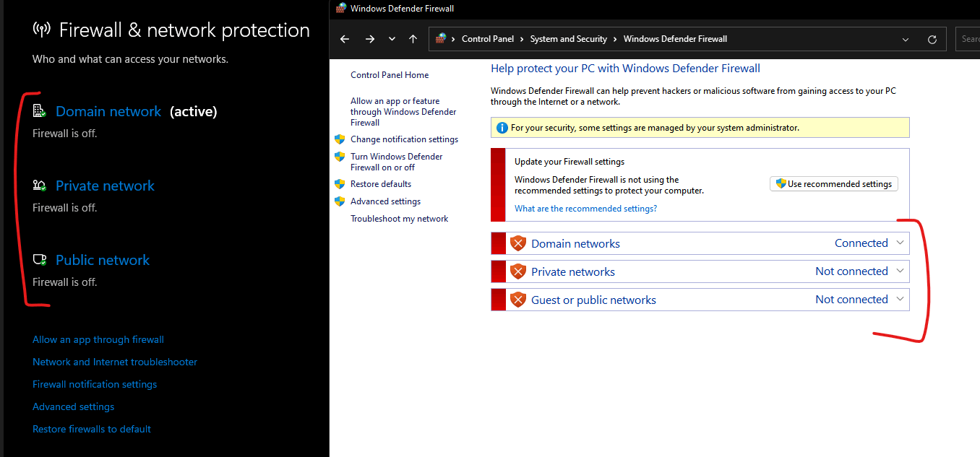Select Control Panel in breadcrumb path
The image size is (980, 457).
tap(488, 39)
